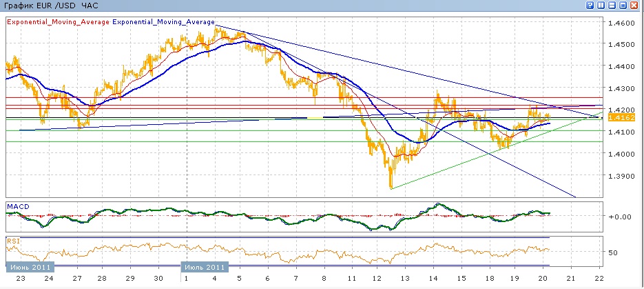Image resolution: width=644 pixels, height=289 pixels.
Task: Click date 4 on the time axis
Action: click(214, 279)
